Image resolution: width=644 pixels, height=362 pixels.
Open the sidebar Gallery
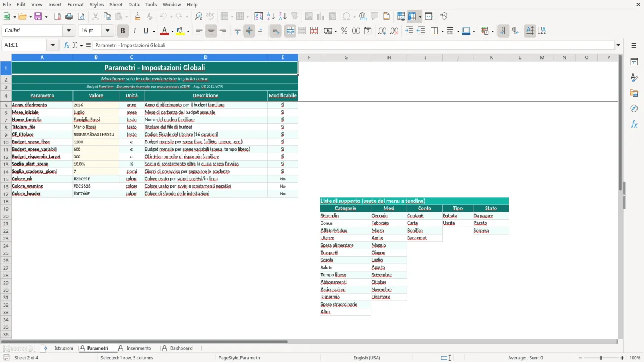coord(634,93)
